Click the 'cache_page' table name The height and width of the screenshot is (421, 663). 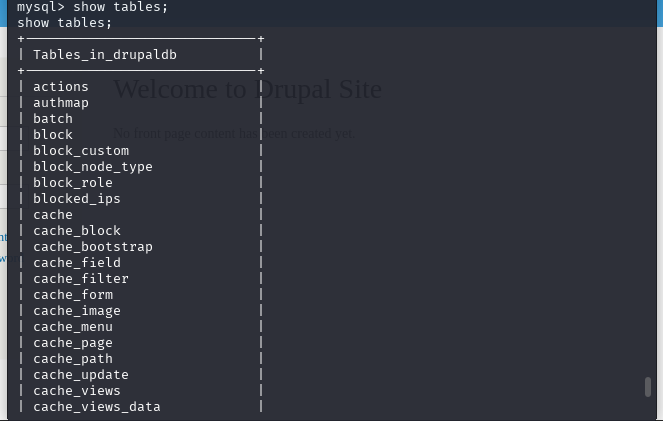coord(73,343)
